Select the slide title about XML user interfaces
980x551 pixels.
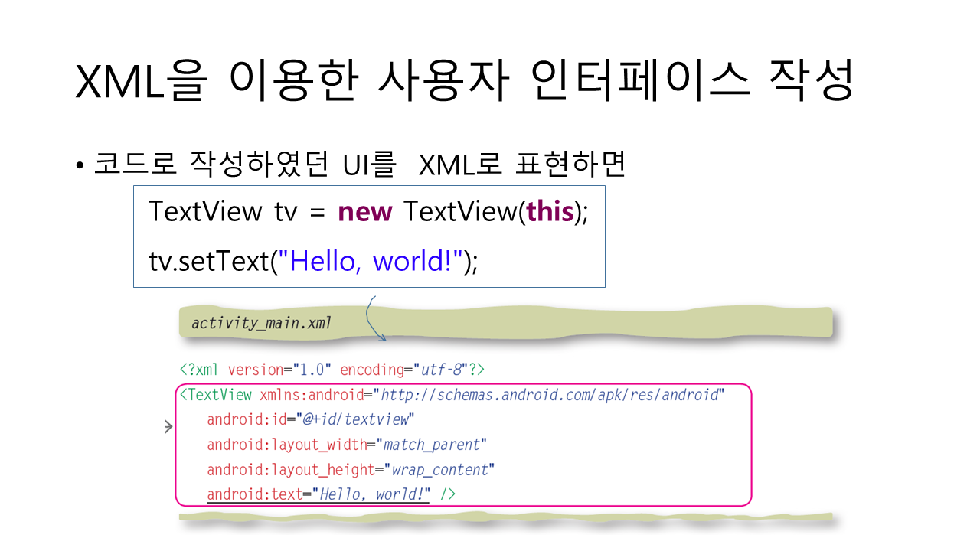pyautogui.click(x=464, y=83)
